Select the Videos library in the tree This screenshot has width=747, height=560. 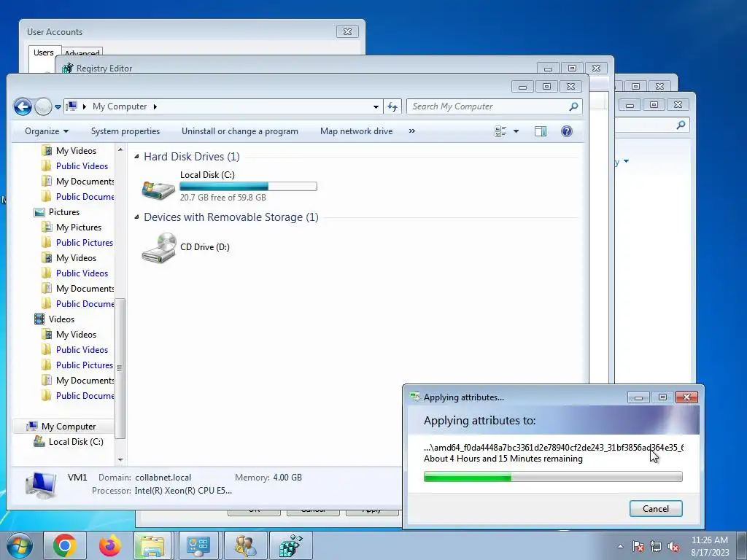61,319
